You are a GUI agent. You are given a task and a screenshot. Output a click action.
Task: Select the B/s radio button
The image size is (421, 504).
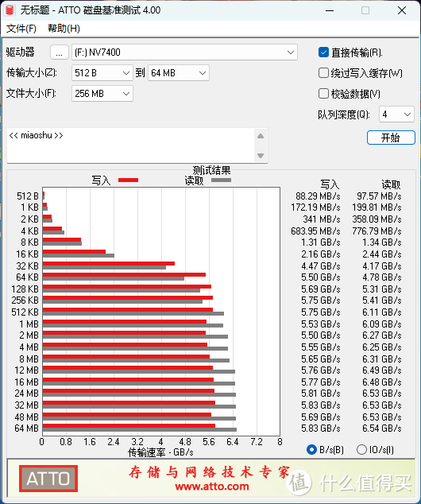pos(311,449)
